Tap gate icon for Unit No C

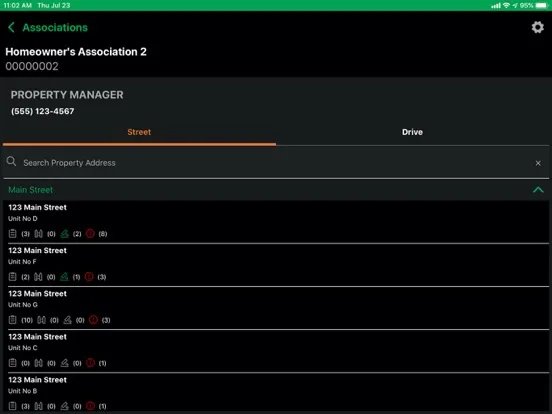click(38, 363)
